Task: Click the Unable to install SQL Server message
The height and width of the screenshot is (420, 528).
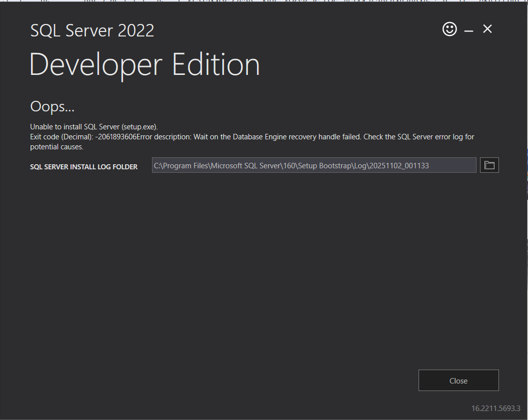Action: click(93, 126)
